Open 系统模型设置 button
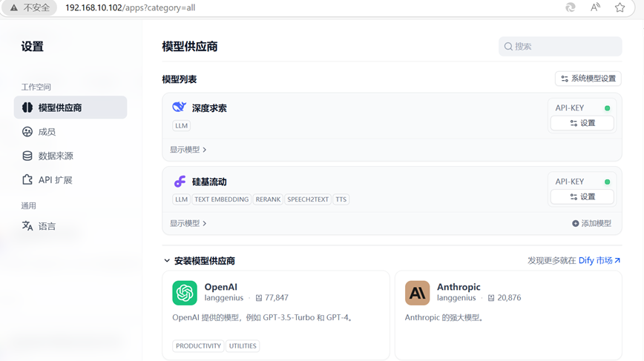Image resolution: width=644 pixels, height=361 pixels. (588, 79)
